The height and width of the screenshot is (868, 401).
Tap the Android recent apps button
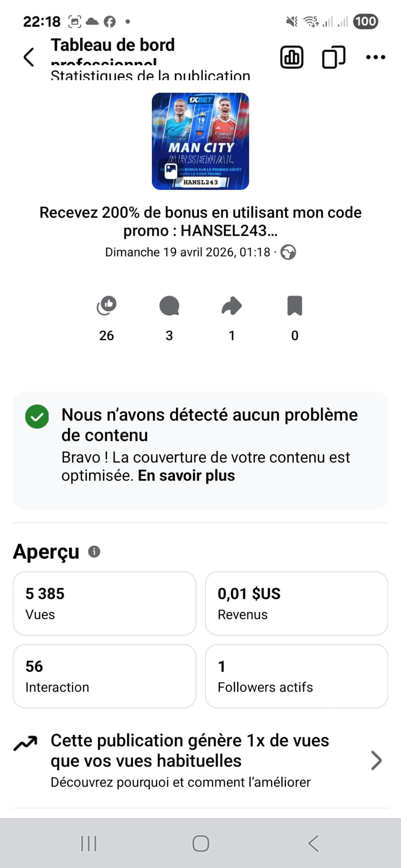point(89,843)
